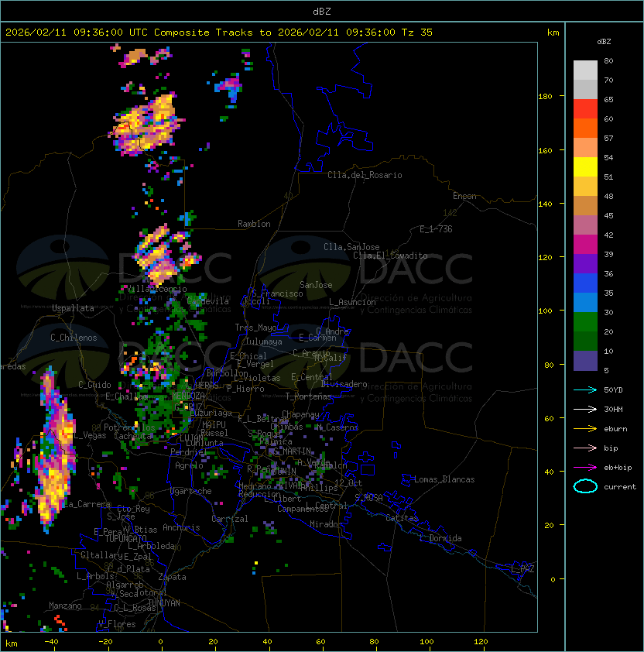This screenshot has height=652, width=644.
Task: Click the 'La_Carrera' map label
Action: point(87,504)
